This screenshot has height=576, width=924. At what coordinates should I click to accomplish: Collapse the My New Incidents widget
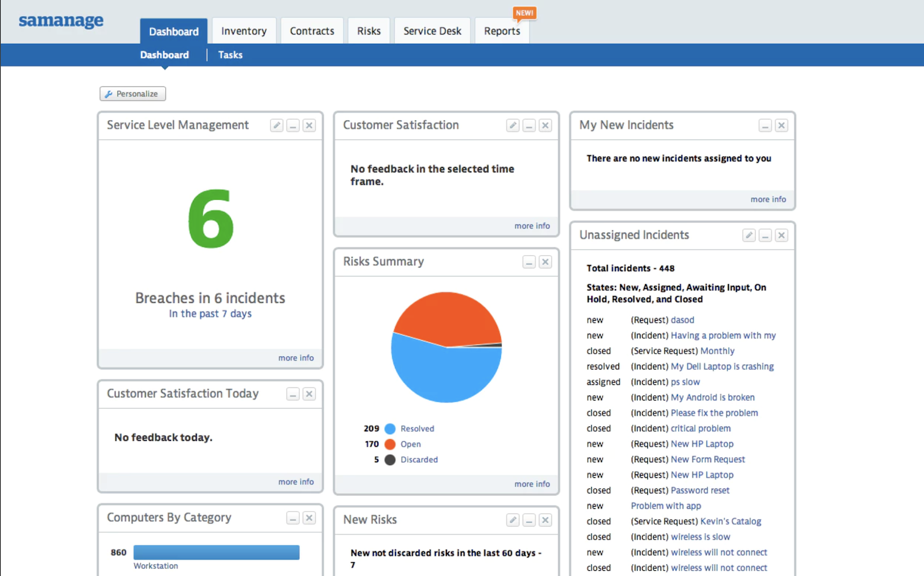click(765, 125)
